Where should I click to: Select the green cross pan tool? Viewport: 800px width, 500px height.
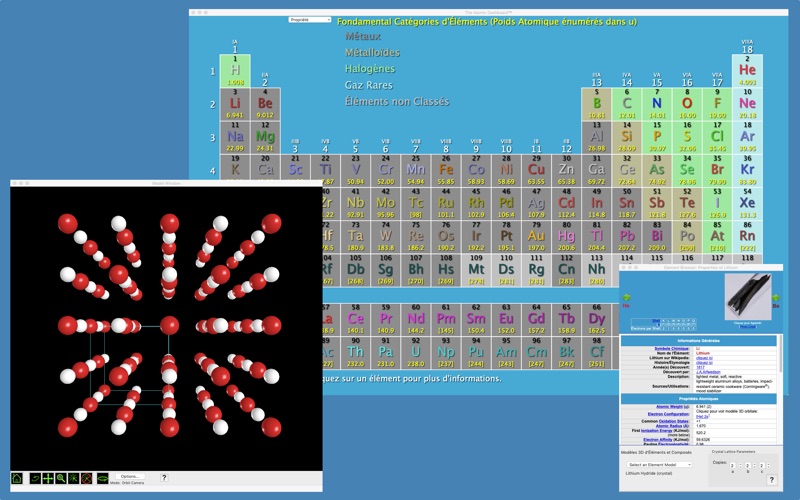click(48, 478)
